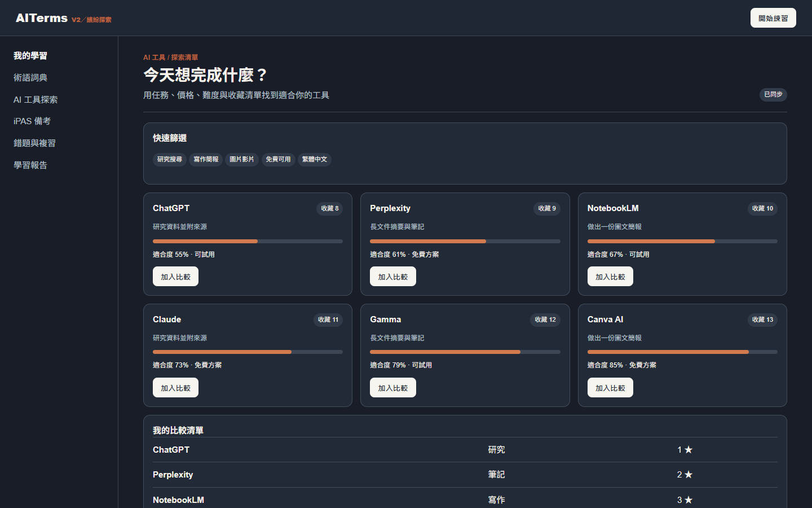Add ChatGPT to comparison with 加入比較
Screen dimensions: 812x508
click(x=175, y=277)
